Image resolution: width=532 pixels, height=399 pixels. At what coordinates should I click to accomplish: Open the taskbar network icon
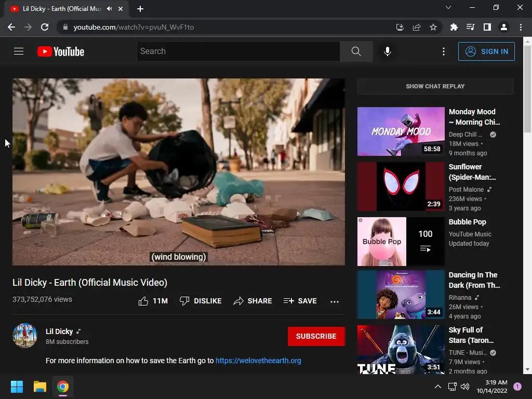[x=452, y=387]
